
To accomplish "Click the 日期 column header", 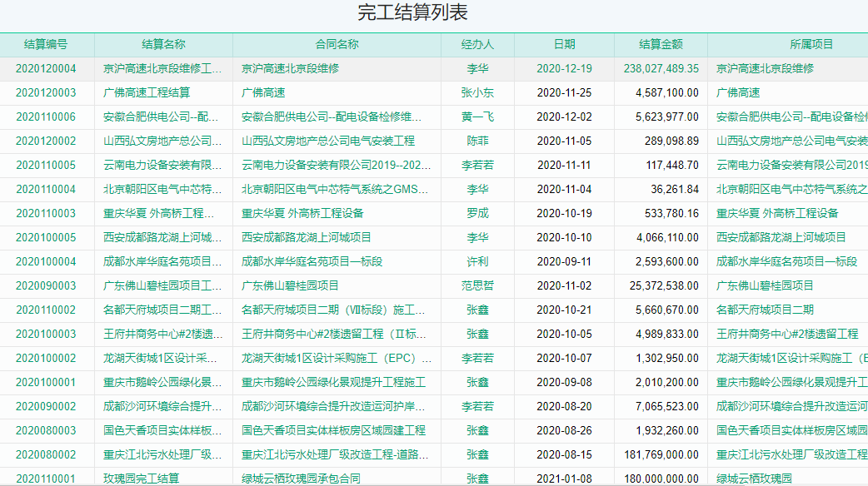I will pos(564,45).
